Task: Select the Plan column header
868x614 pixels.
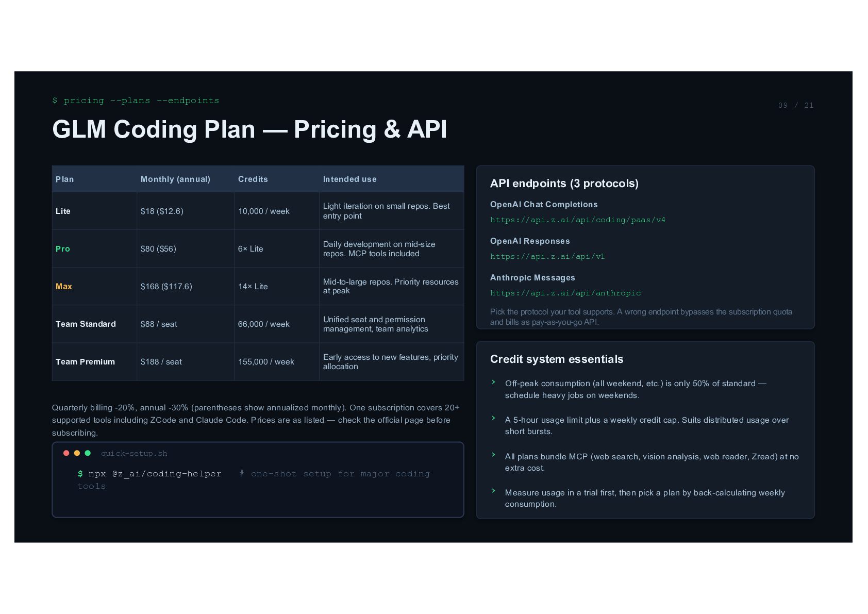Action: pos(65,179)
